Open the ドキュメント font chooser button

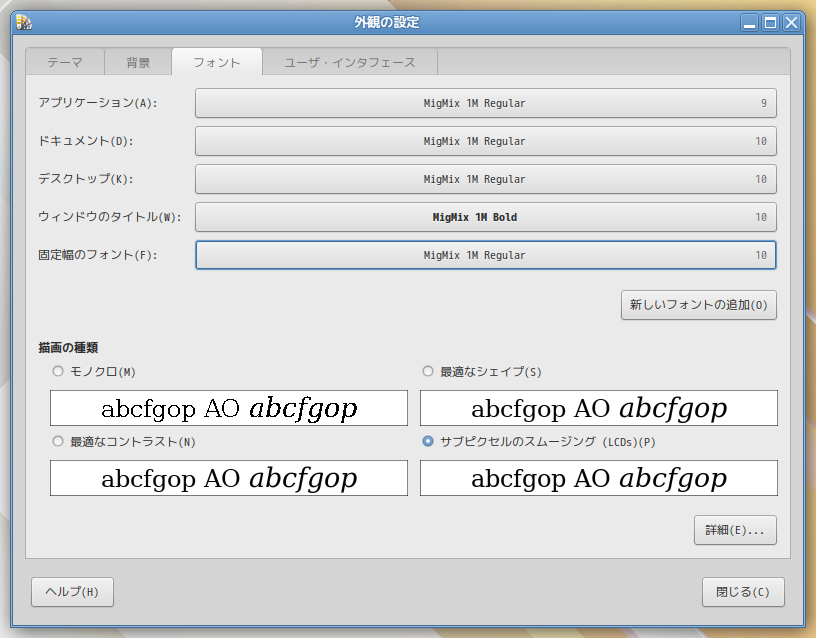(486, 141)
